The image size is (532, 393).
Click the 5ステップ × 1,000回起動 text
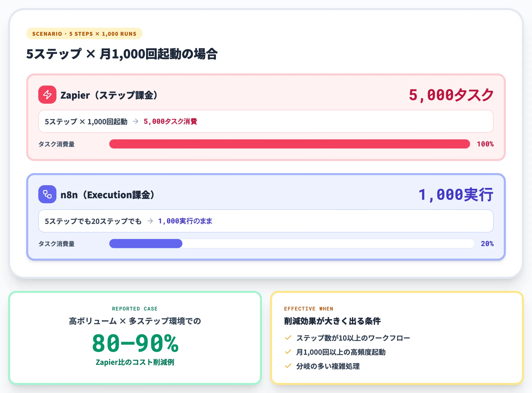pos(86,122)
